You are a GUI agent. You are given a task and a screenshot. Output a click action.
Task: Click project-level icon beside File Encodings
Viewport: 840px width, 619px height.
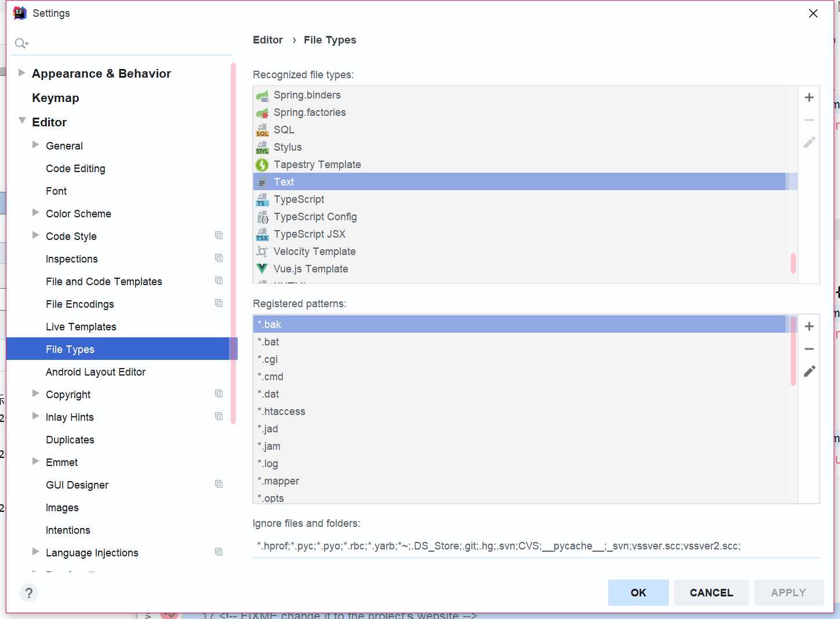click(219, 303)
